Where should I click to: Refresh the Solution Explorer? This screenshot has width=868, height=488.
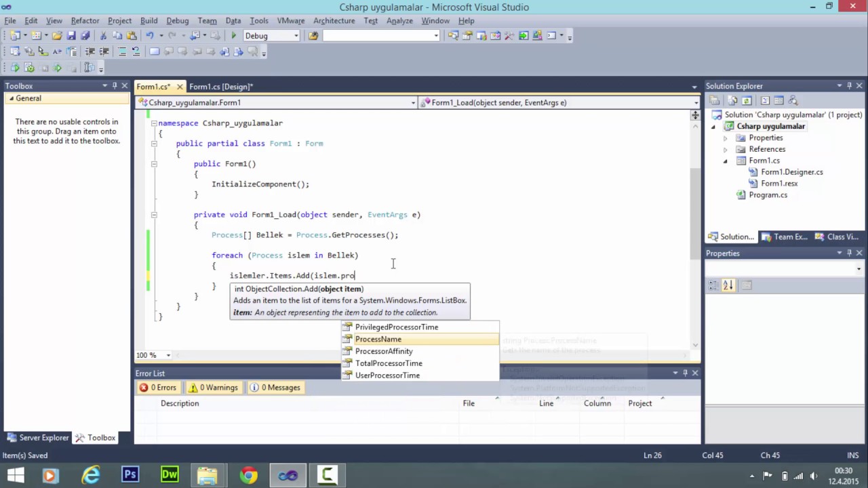click(747, 100)
